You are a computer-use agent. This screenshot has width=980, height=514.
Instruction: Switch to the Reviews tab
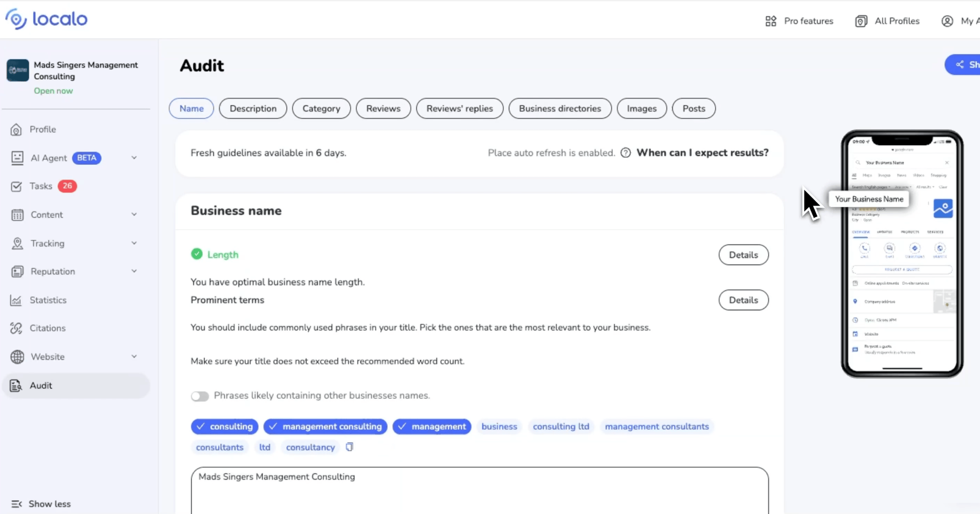click(x=383, y=108)
